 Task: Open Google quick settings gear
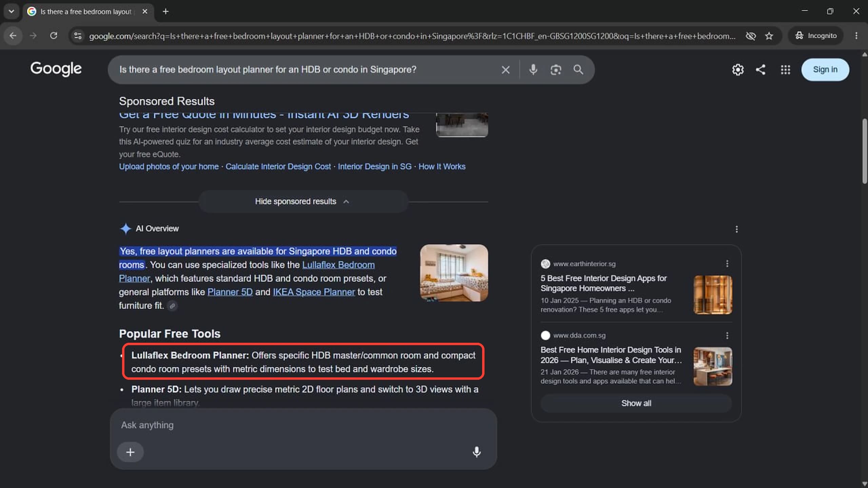coord(738,70)
